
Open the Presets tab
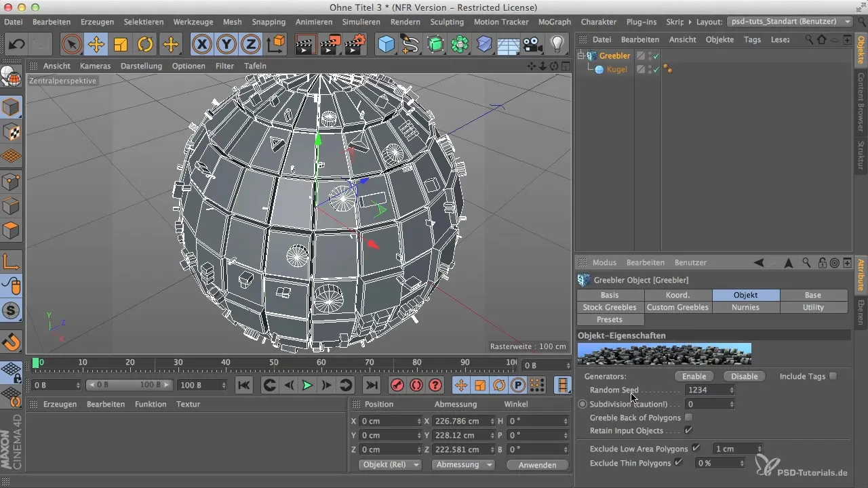click(x=610, y=319)
